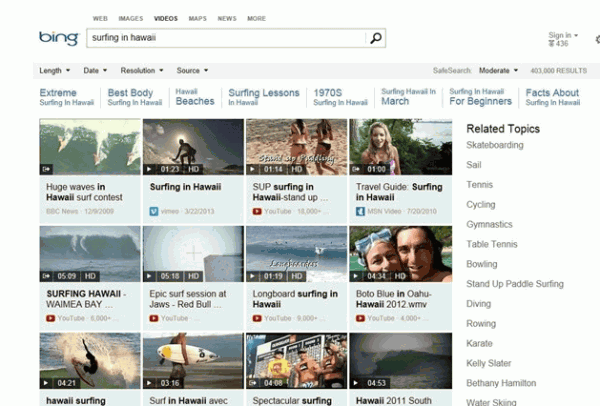Open the Source filter dropdown
The width and height of the screenshot is (600, 406).
pos(192,70)
